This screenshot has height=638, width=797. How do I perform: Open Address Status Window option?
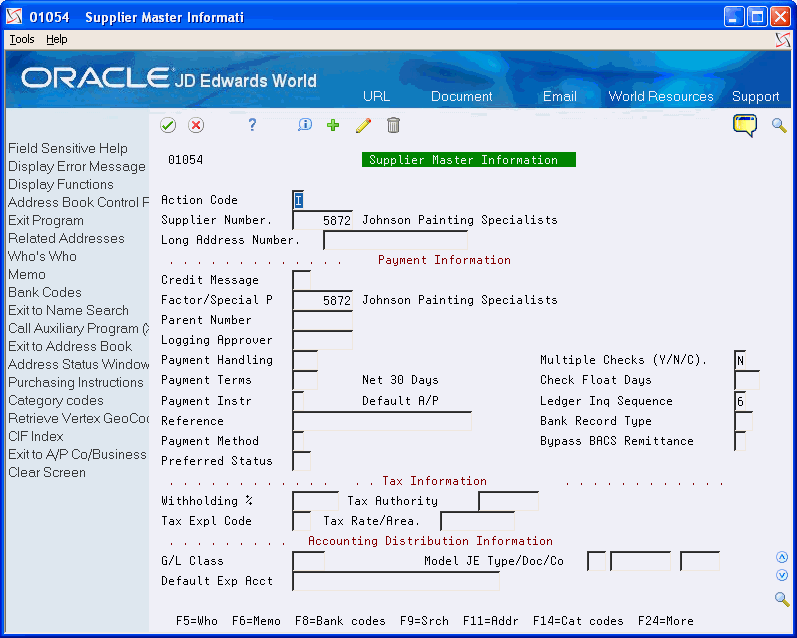pos(78,364)
